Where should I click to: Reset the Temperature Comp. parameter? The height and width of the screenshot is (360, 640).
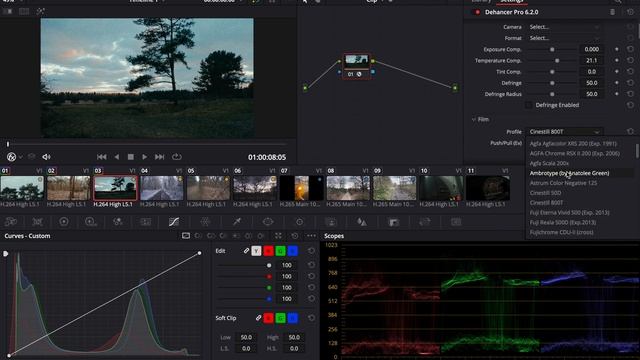pos(631,60)
